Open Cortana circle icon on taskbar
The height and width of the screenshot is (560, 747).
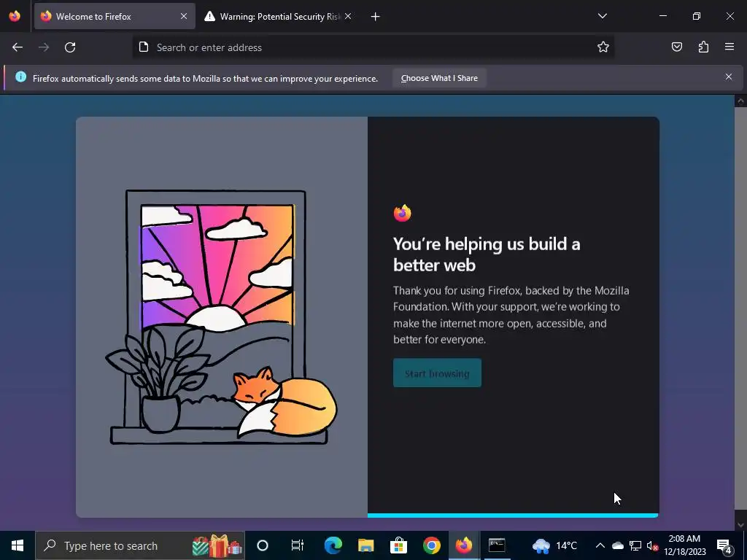(x=263, y=545)
